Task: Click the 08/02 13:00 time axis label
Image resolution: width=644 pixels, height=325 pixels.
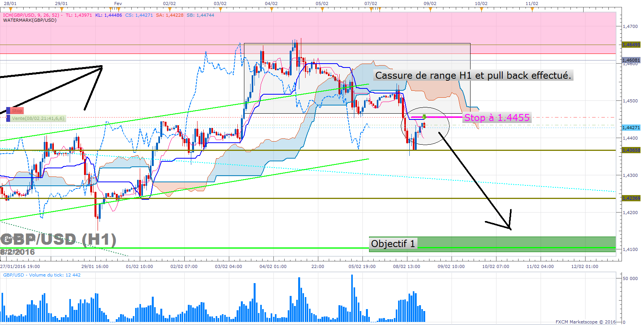Action: point(407,266)
